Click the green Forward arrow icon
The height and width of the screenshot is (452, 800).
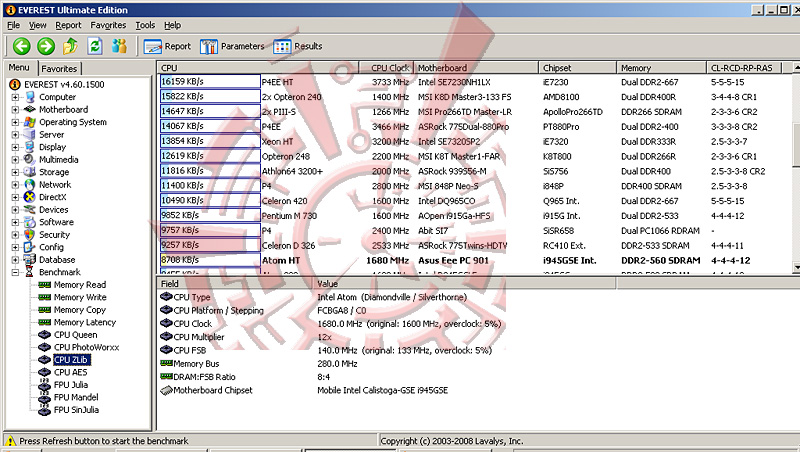[46, 46]
